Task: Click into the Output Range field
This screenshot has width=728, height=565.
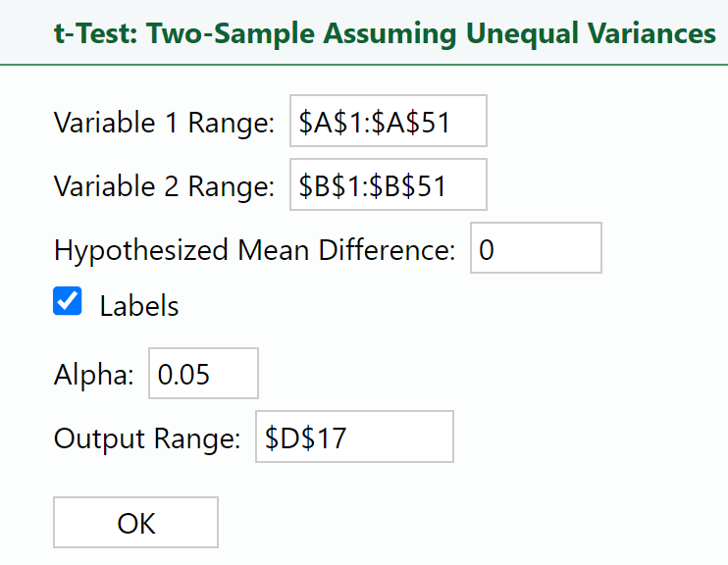Action: (354, 437)
